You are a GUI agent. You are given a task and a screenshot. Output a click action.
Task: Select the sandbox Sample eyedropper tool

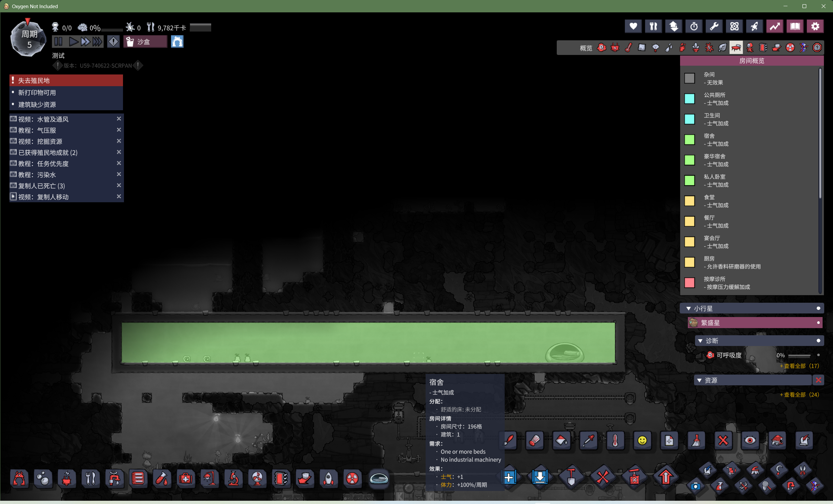click(589, 441)
